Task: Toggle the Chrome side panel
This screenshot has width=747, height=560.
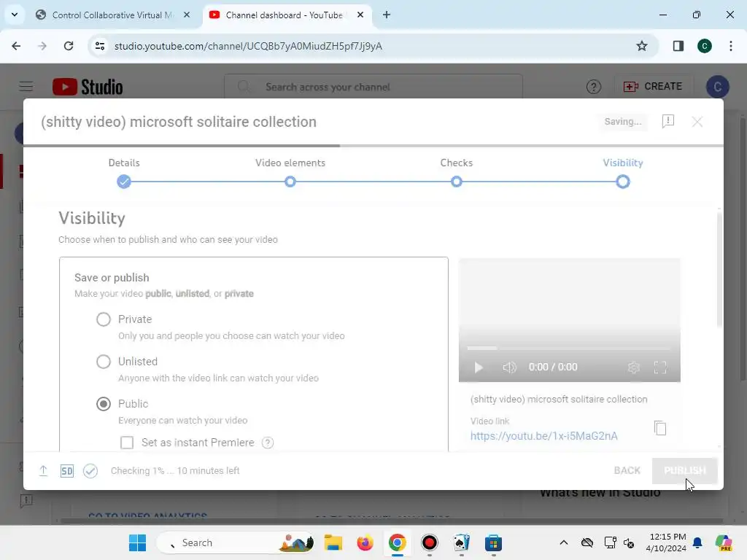Action: pyautogui.click(x=678, y=46)
